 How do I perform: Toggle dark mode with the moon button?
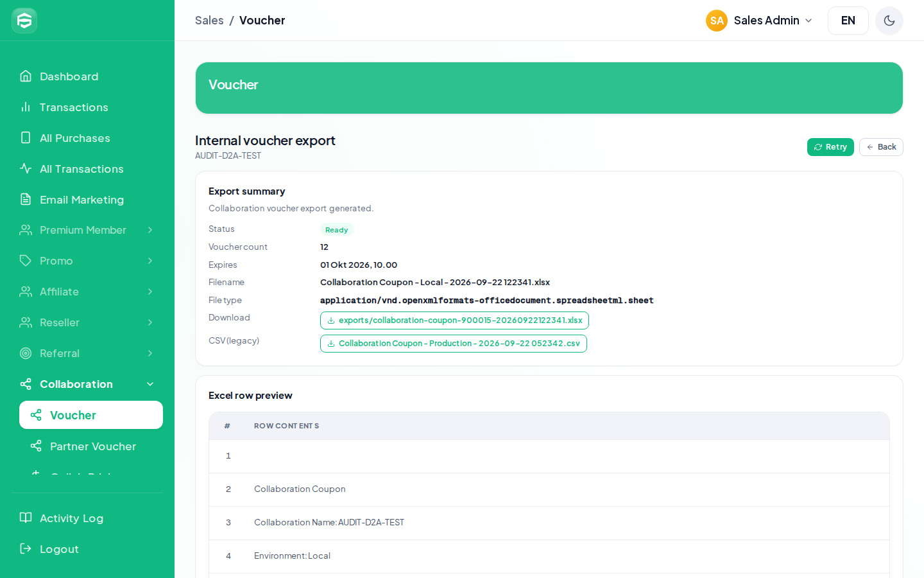889,21
